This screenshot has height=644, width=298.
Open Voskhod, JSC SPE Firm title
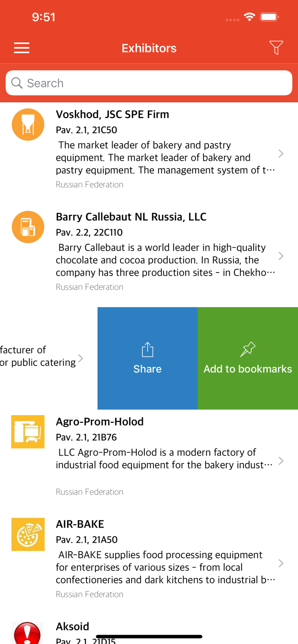pos(112,114)
